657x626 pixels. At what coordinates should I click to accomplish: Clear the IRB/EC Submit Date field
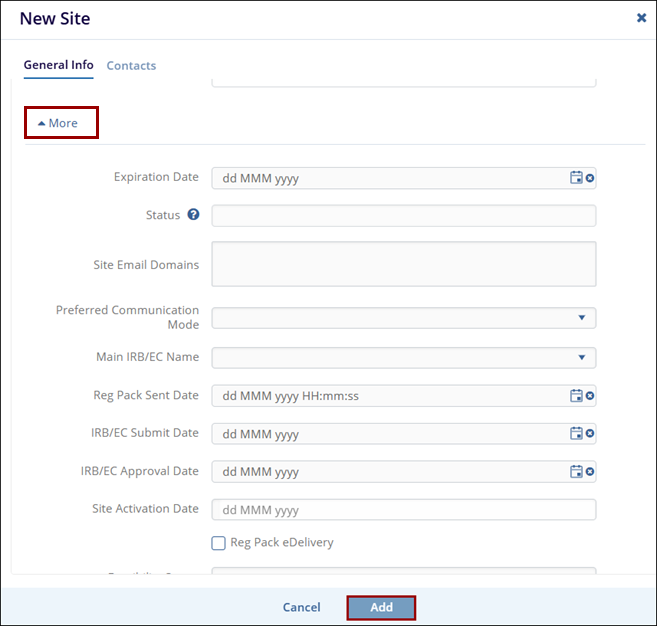(590, 434)
